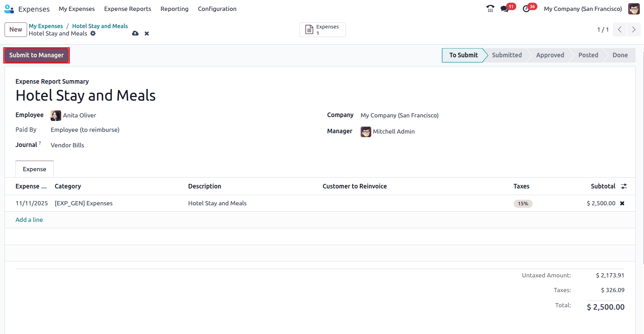Screen dimensions: 644x334
Task: Open the user avatar account menu
Action: coord(634,8)
